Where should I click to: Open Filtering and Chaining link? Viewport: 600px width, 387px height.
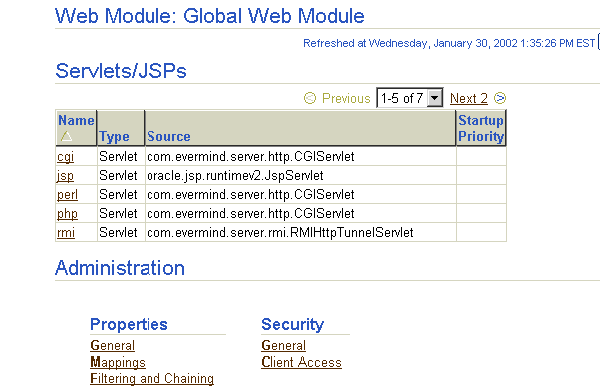[152, 379]
